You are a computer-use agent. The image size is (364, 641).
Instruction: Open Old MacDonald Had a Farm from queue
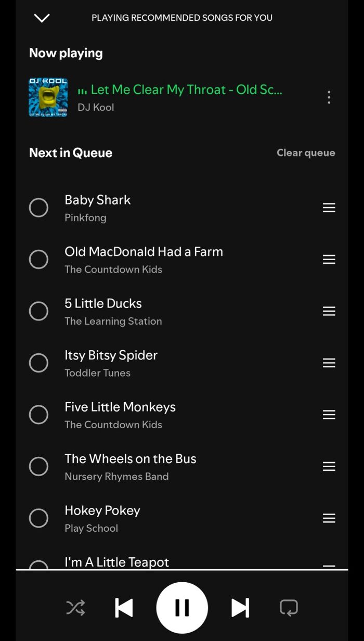144,251
